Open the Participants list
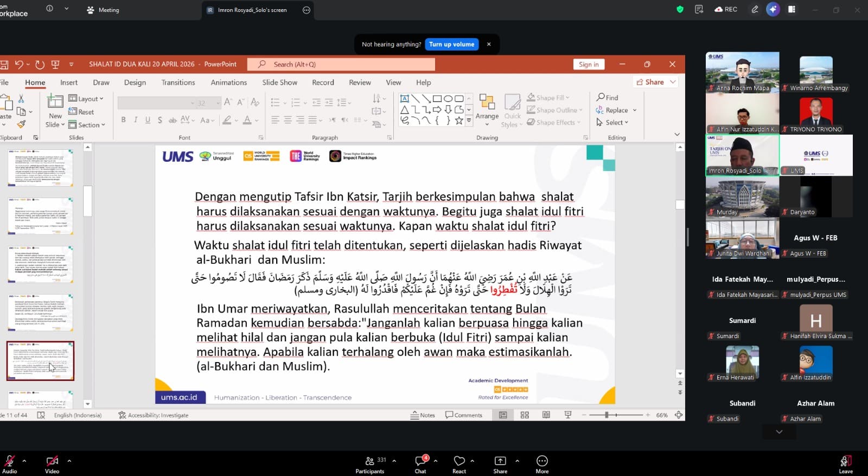Screen dimensions: 868x476 [370, 465]
